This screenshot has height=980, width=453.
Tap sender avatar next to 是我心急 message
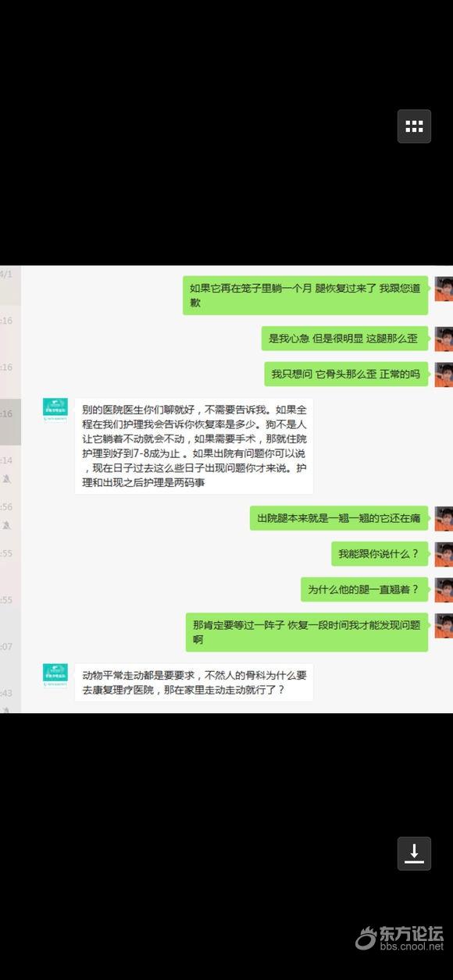point(444,339)
